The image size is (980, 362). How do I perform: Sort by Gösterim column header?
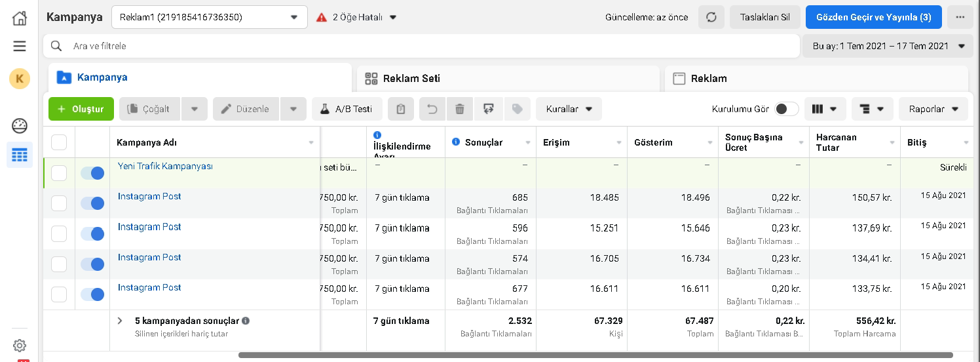(673, 142)
